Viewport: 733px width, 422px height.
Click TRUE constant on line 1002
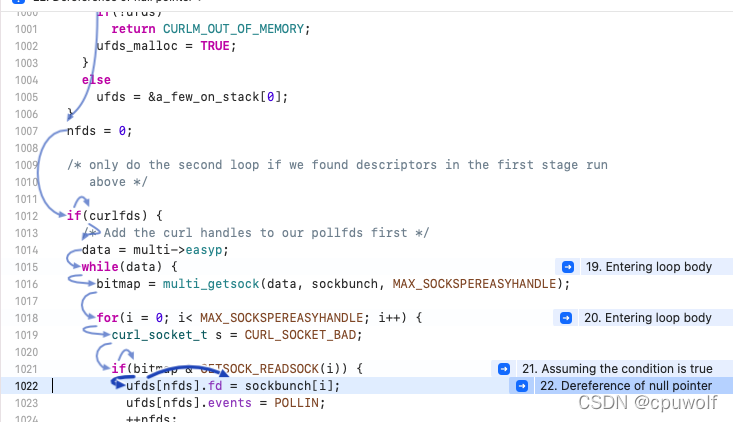(x=215, y=46)
